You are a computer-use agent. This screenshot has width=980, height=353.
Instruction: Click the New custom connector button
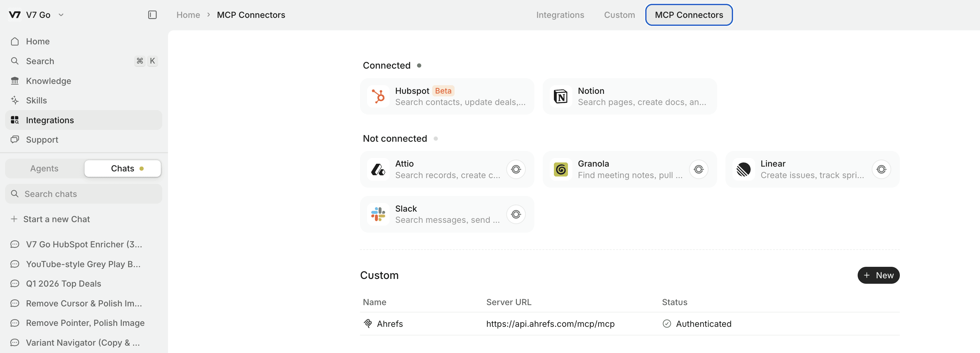click(878, 275)
